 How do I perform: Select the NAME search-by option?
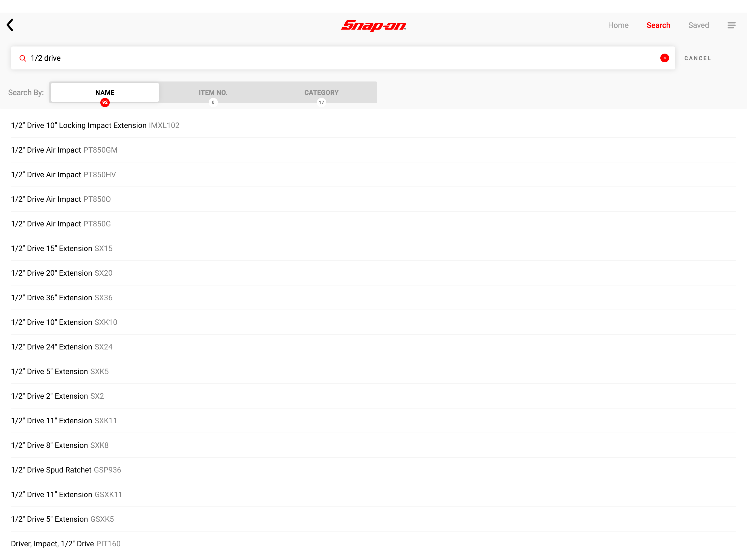105,92
